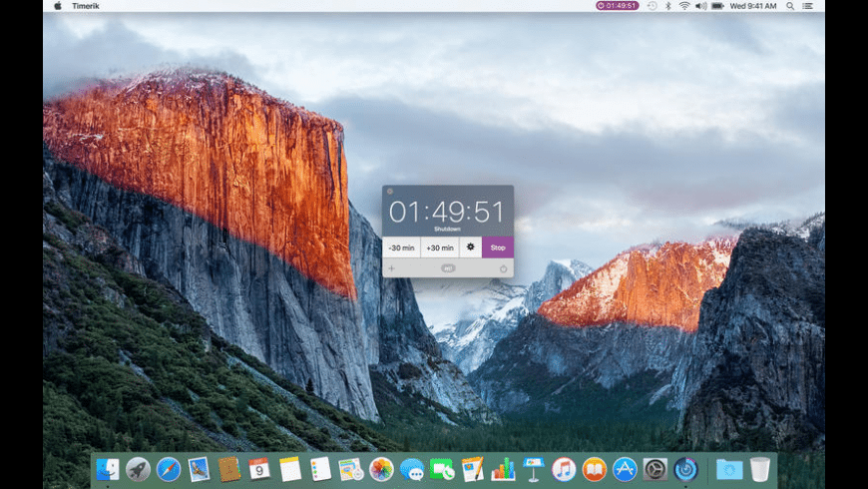Open the Timerik menu in menu bar
The image size is (868, 489).
click(x=85, y=6)
